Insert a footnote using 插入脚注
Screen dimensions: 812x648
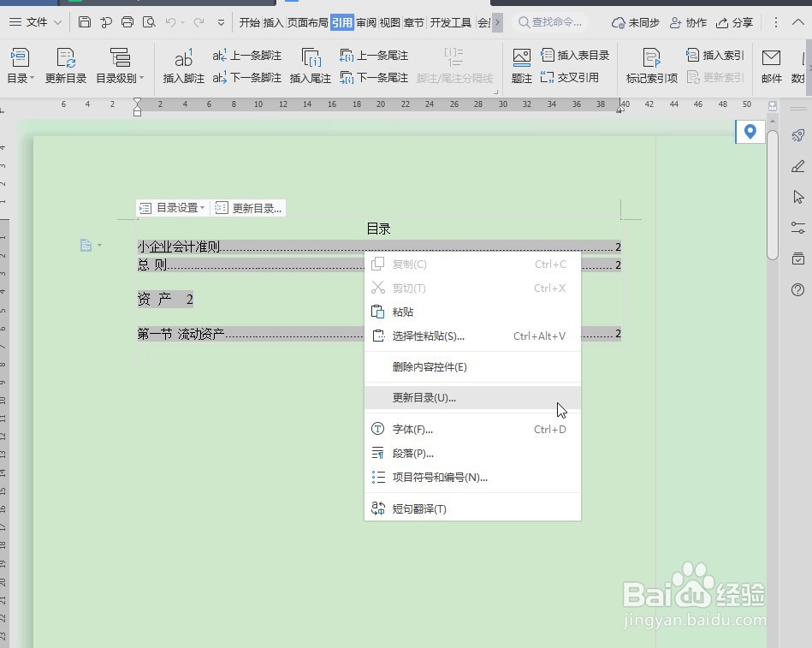pos(183,78)
